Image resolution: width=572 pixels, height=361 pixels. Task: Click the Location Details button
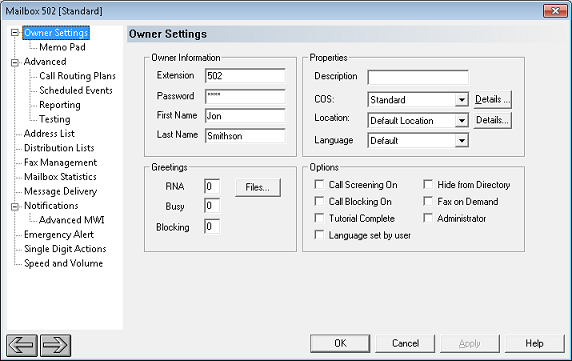coord(492,120)
